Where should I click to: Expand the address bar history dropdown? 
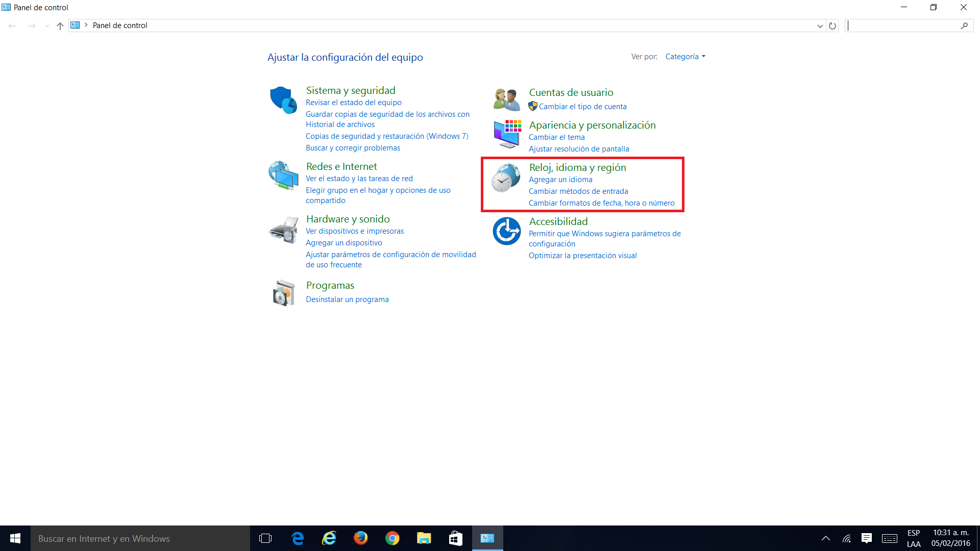820,26
